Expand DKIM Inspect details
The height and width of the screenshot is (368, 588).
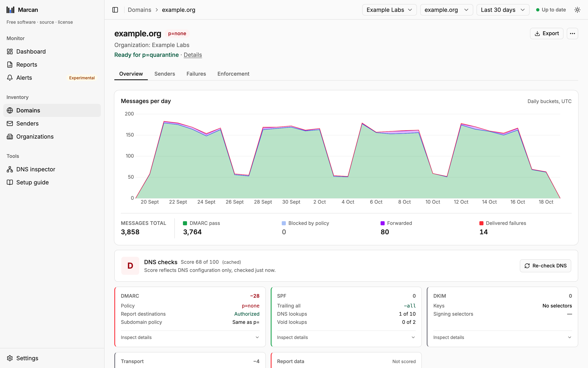pos(502,337)
